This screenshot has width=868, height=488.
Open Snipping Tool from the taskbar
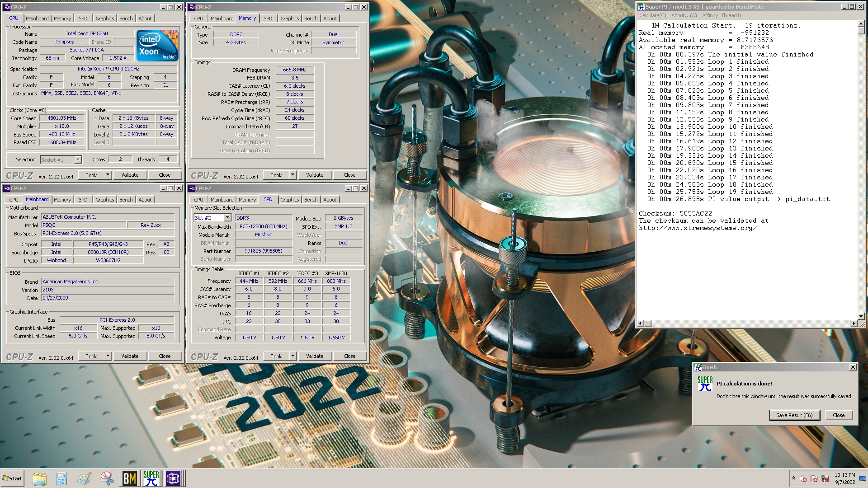coord(107,479)
